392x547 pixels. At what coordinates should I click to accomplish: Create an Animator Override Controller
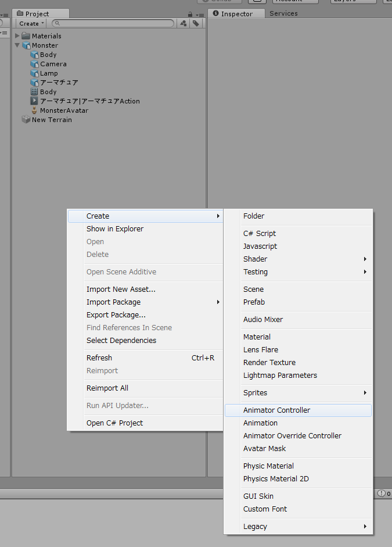tap(299, 436)
